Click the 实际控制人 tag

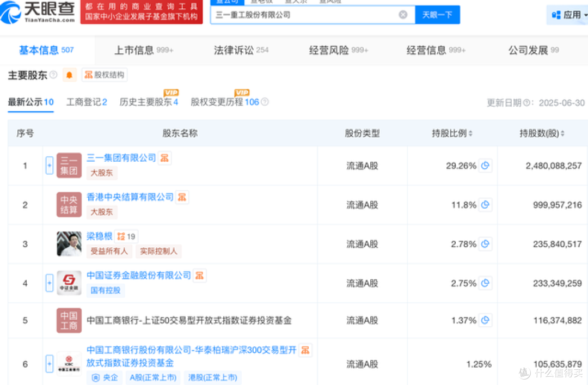tap(158, 251)
